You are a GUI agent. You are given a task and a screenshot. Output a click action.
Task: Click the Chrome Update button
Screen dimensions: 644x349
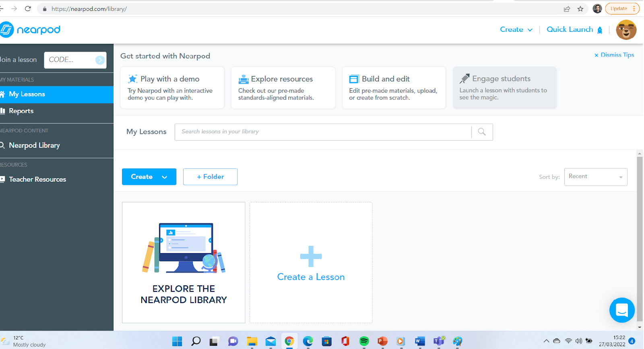(622, 8)
